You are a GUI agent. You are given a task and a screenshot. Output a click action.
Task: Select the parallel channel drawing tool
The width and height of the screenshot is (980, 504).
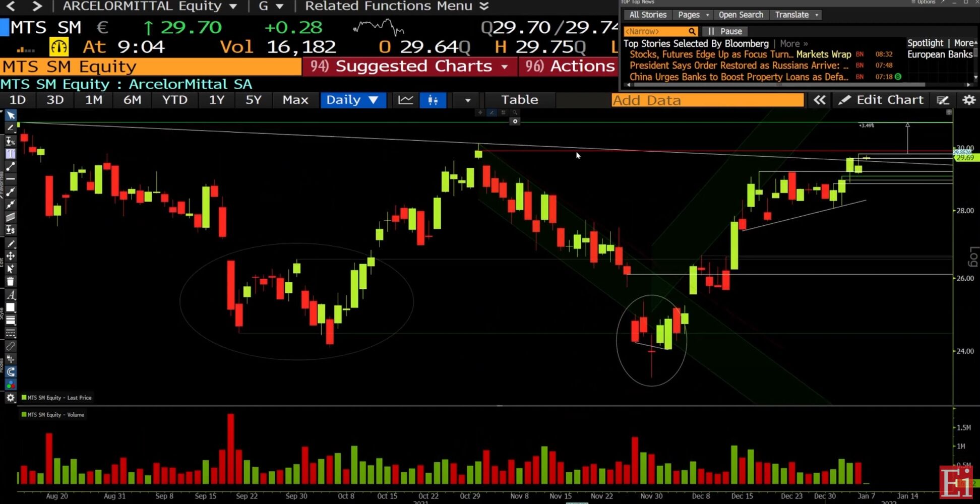11,217
